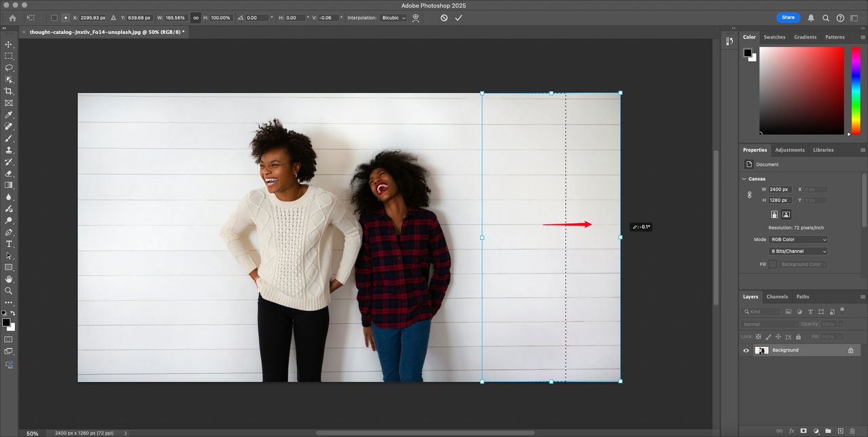Set canvas to portrait orientation

point(774,215)
